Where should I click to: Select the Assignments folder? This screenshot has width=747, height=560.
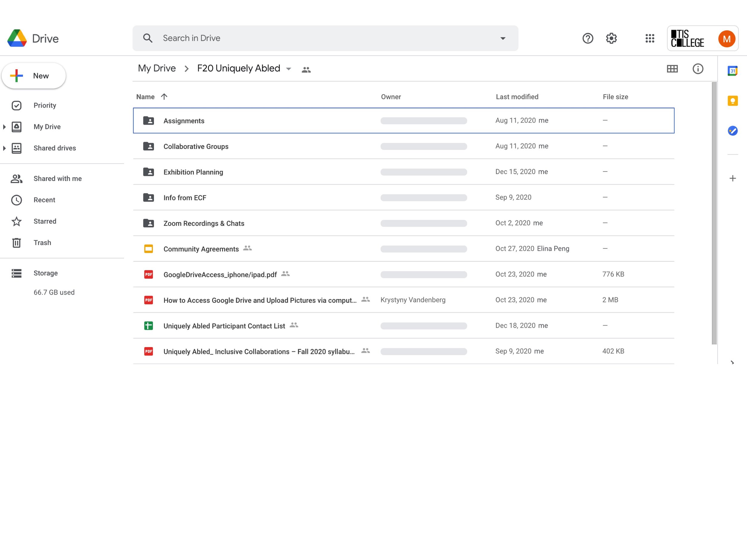coord(404,120)
